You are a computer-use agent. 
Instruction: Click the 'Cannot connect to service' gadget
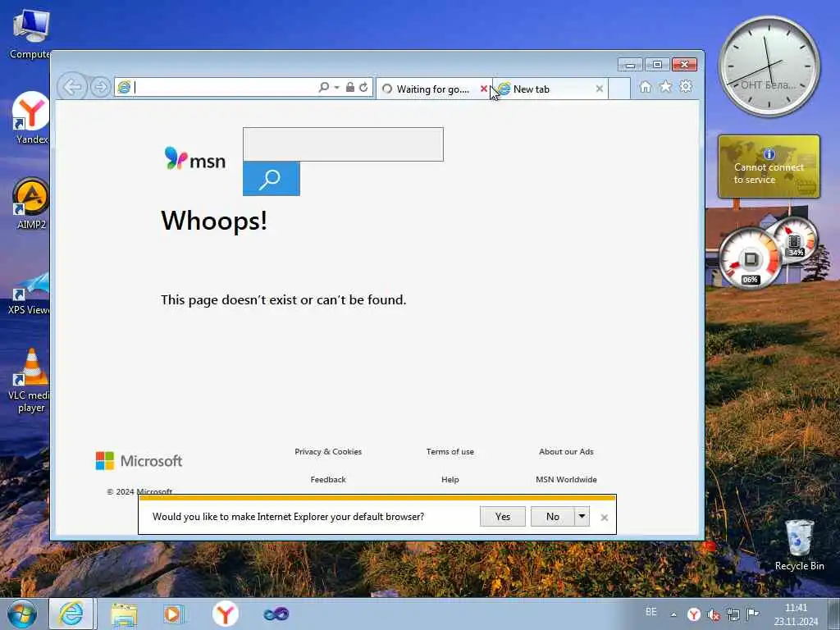coord(769,167)
